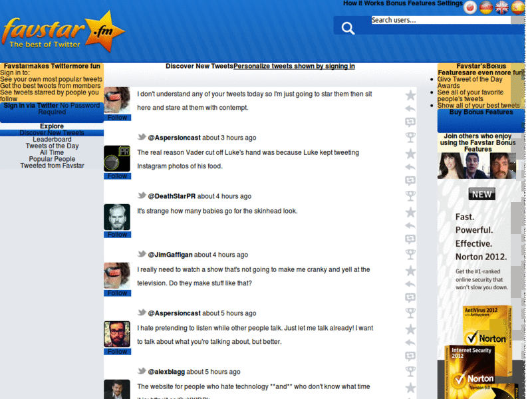532x399 pixels.
Task: Star the 'watch a show' cranky tweet
Action: [410, 271]
